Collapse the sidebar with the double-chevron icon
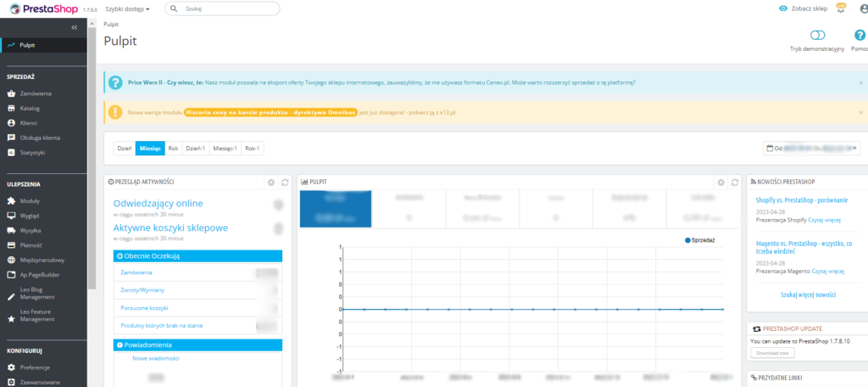The image size is (868, 387). [75, 27]
